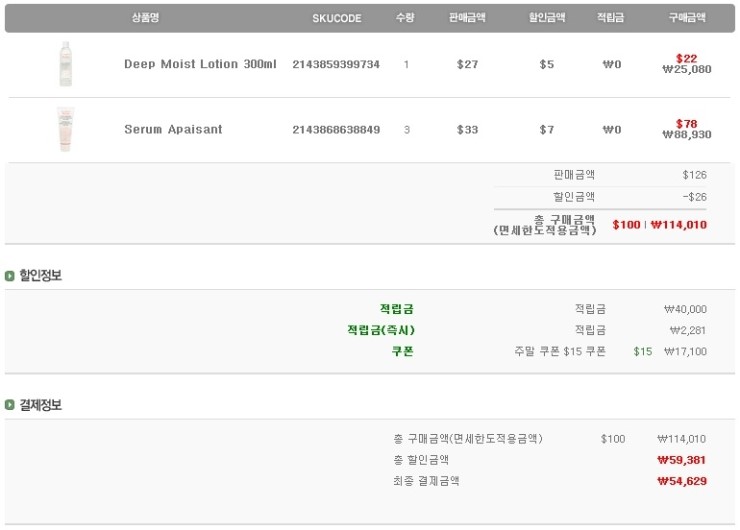Click the 할인정보 section arrow icon
The width and height of the screenshot is (740, 530).
(x=10, y=276)
